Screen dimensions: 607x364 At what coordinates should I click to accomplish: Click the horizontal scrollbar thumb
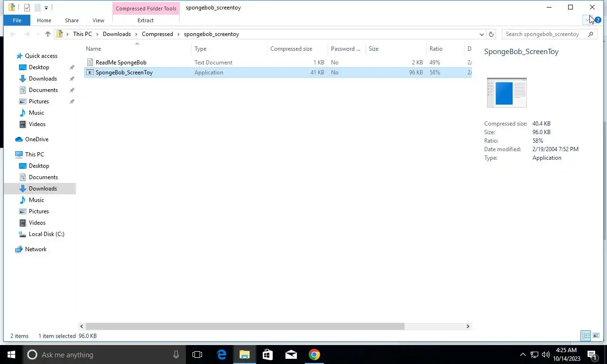pyautogui.click(x=245, y=326)
